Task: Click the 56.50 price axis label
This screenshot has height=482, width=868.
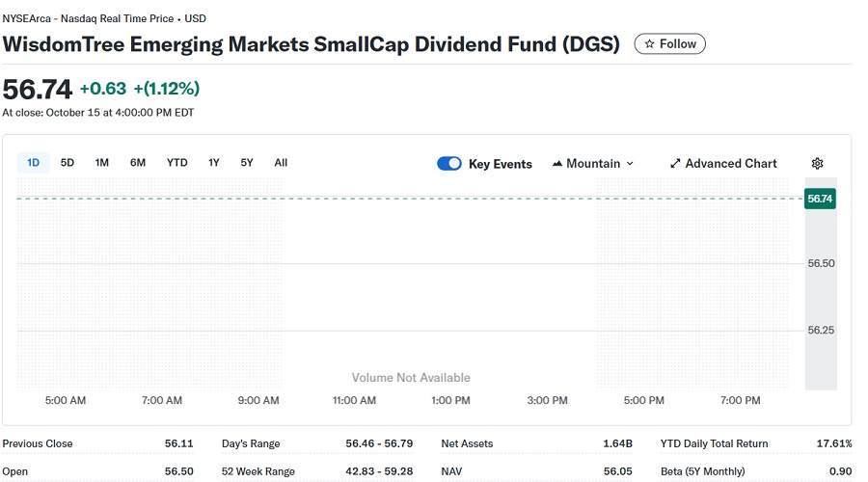Action: click(x=821, y=263)
